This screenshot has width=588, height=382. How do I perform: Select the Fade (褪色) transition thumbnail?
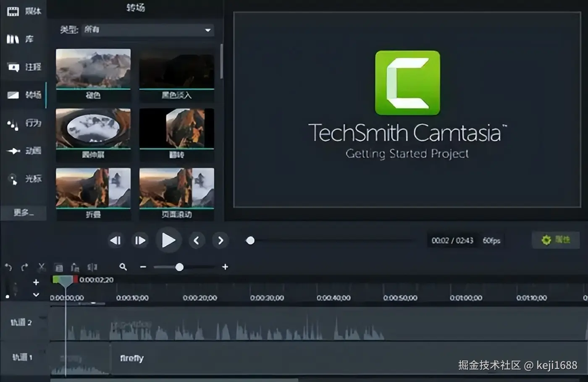[93, 75]
